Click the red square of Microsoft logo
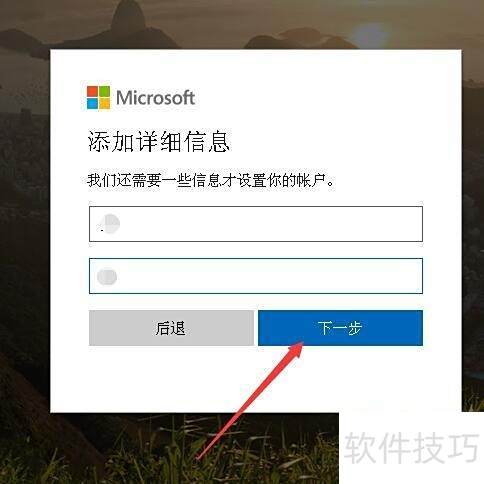The image size is (484, 484). pyautogui.click(x=92, y=91)
